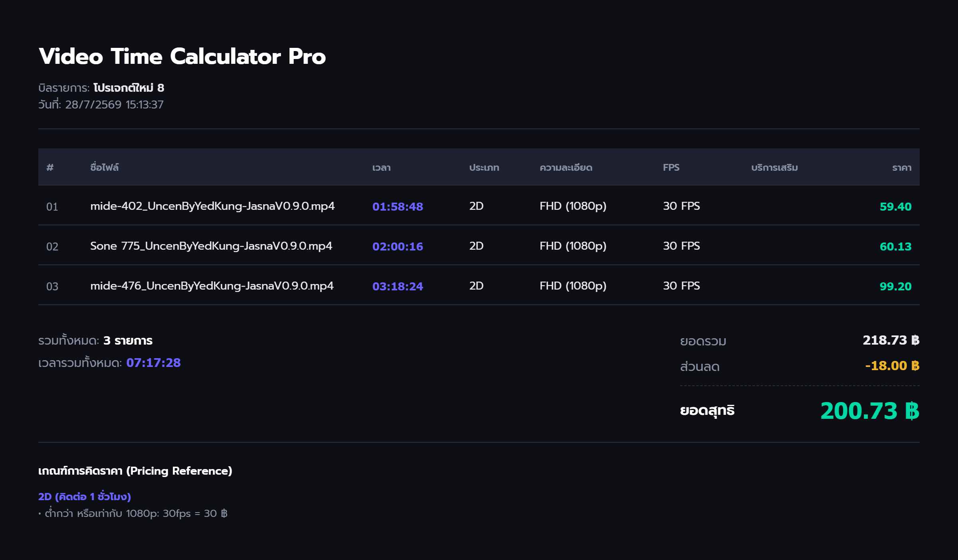This screenshot has height=560, width=958.
Task: Click the duration 02:00:16
Action: point(398,246)
